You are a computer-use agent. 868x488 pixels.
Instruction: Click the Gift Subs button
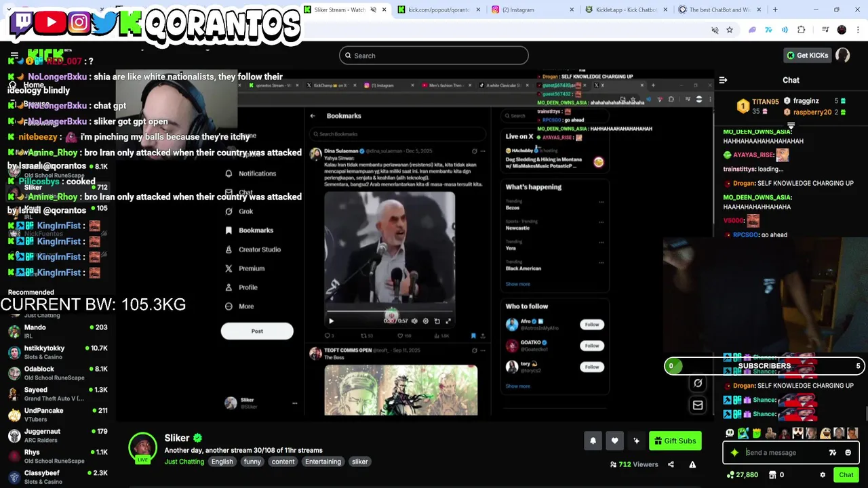[x=675, y=441]
